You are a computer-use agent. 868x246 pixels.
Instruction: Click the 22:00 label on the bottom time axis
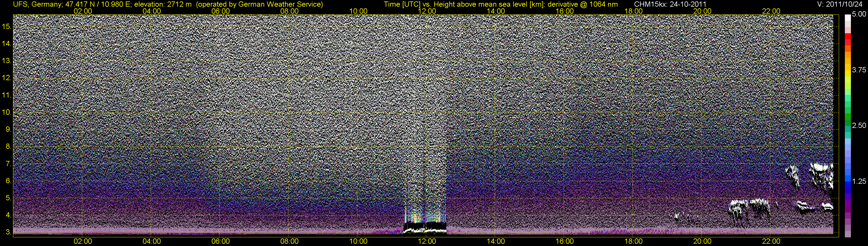[771, 241]
